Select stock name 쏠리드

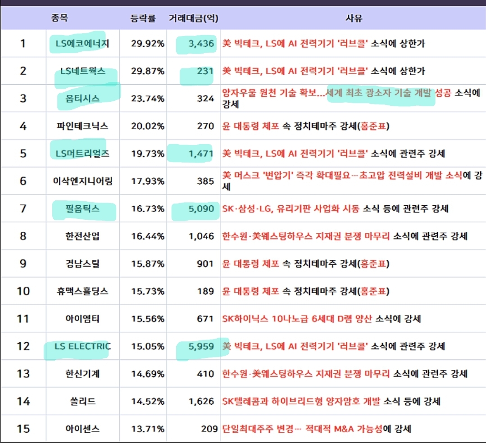[x=82, y=401]
